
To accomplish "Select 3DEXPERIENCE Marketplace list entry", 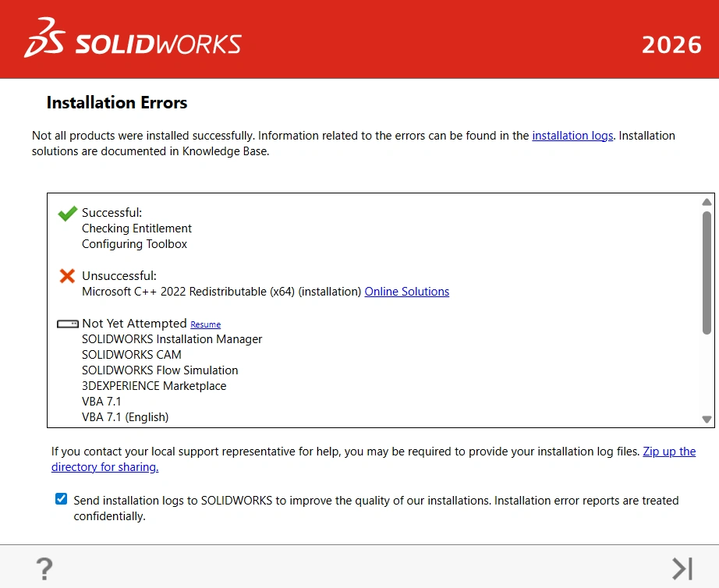I will (154, 386).
